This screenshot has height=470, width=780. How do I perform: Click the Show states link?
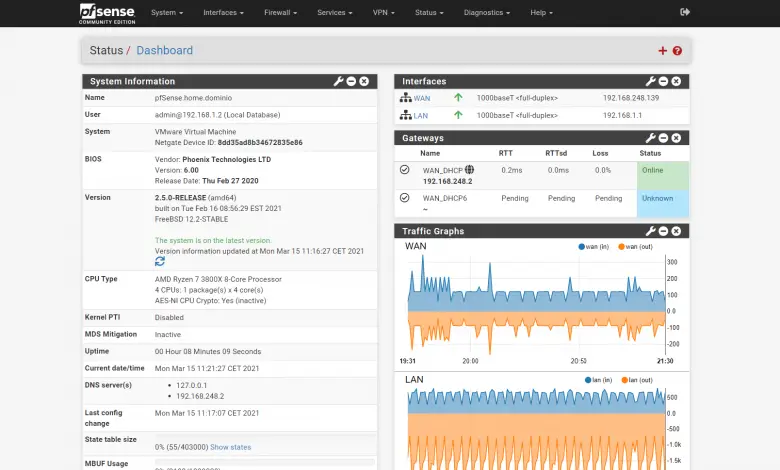click(230, 447)
